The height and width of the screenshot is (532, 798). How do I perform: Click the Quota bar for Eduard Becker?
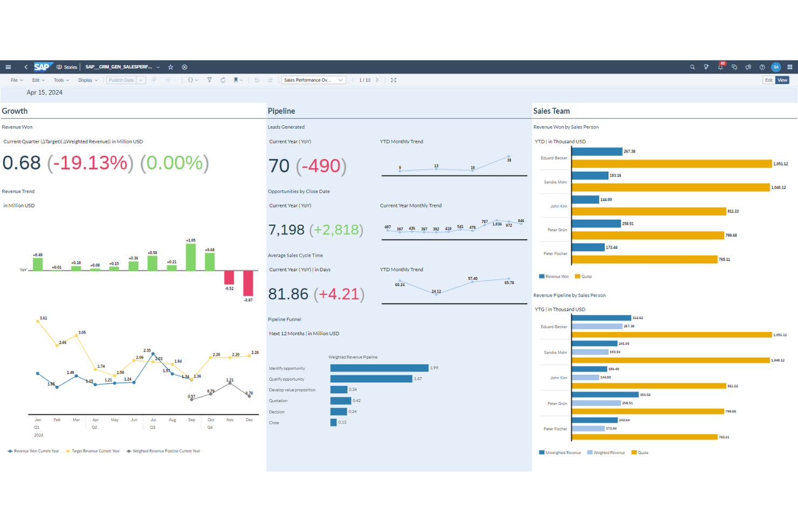669,164
